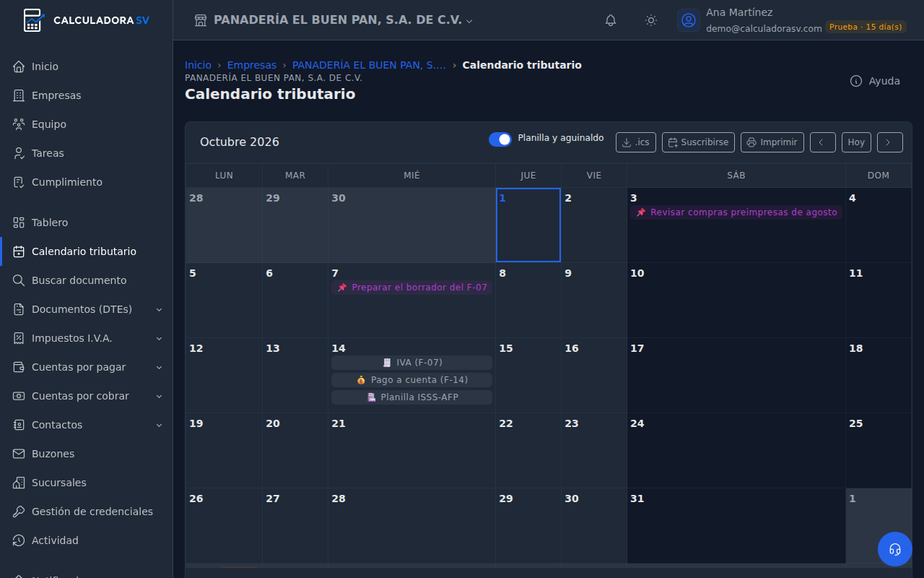Open the Preparar el borrador del F-07 note
The width and height of the screenshot is (924, 578).
(x=412, y=288)
